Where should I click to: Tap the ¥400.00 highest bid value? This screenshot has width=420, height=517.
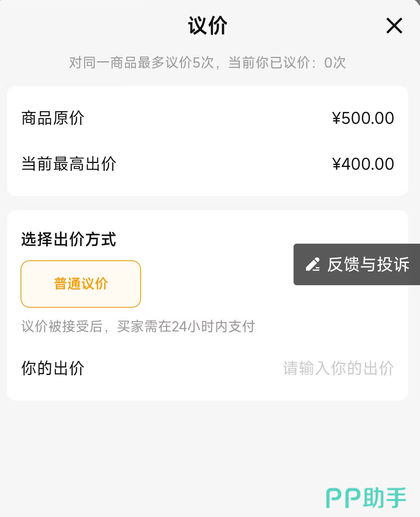point(367,164)
